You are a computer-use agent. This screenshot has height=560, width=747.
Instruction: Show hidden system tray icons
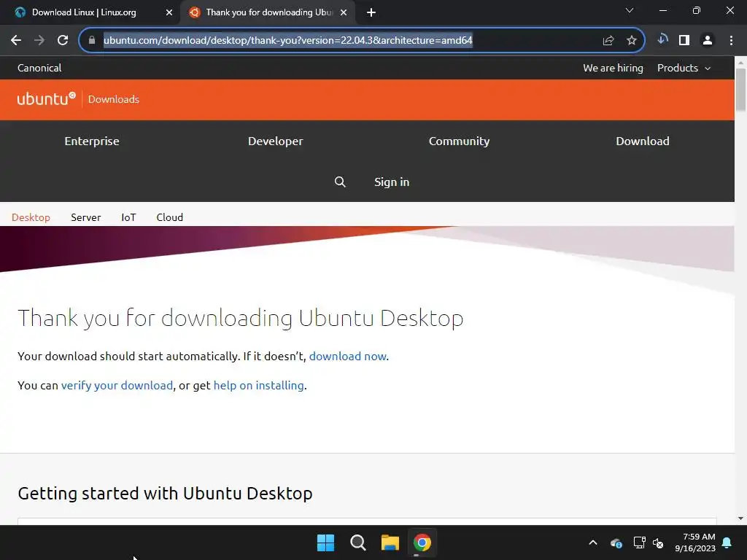point(593,542)
